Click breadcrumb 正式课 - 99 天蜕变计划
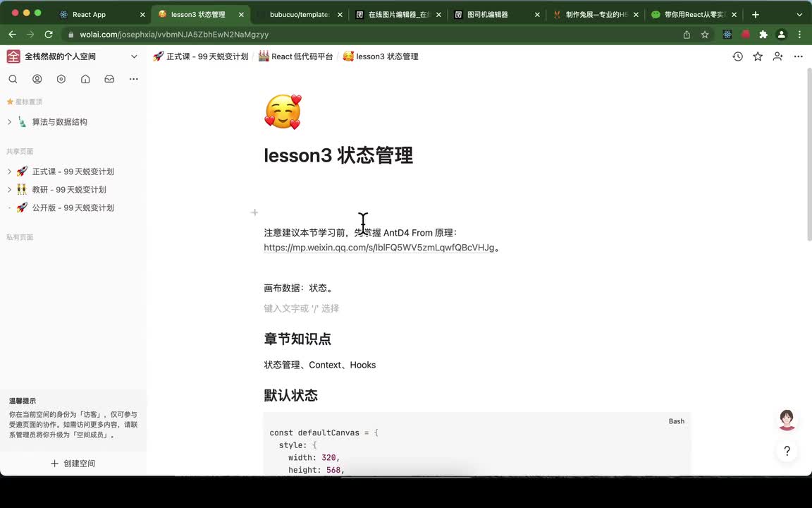This screenshot has width=812, height=508. 201,56
